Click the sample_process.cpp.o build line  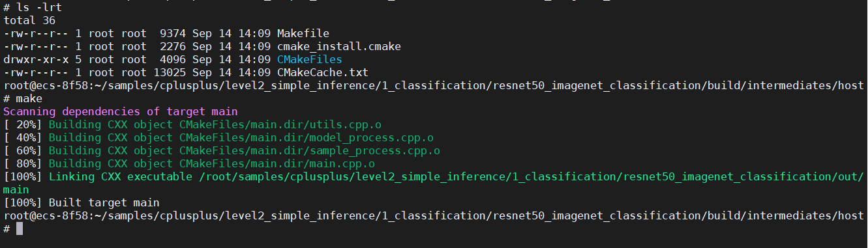coord(221,150)
